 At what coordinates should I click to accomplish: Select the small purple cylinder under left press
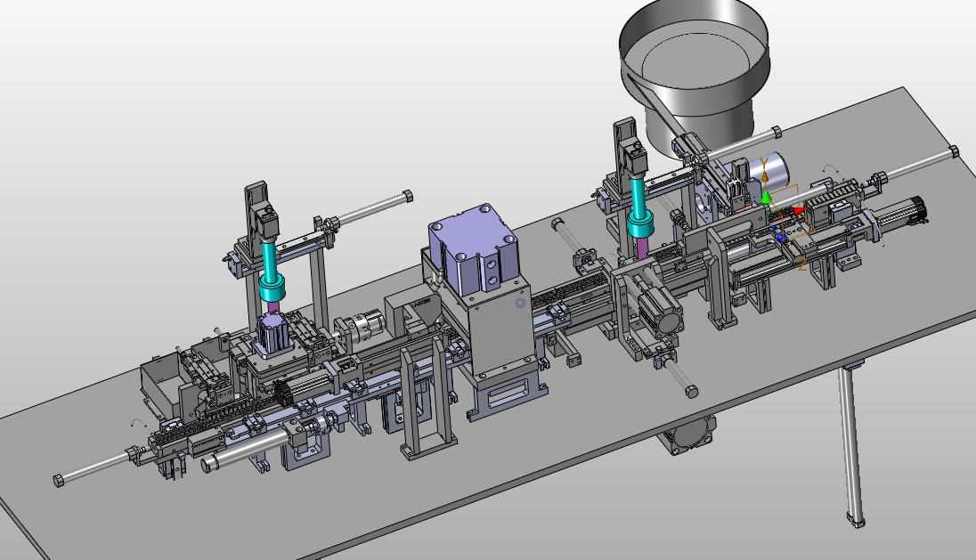coord(272,334)
